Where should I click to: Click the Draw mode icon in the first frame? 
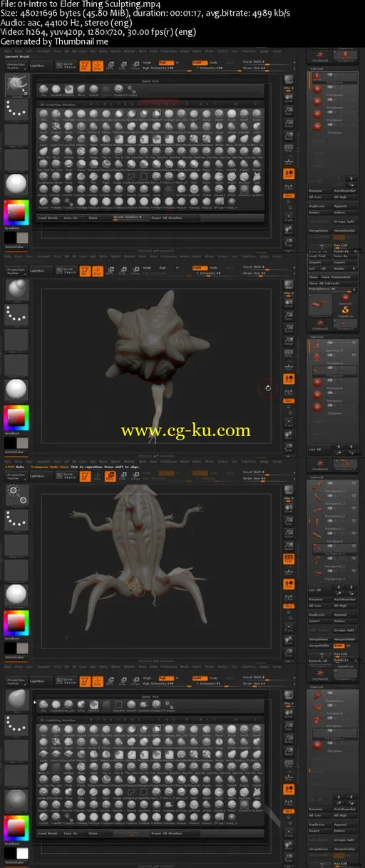tap(98, 66)
